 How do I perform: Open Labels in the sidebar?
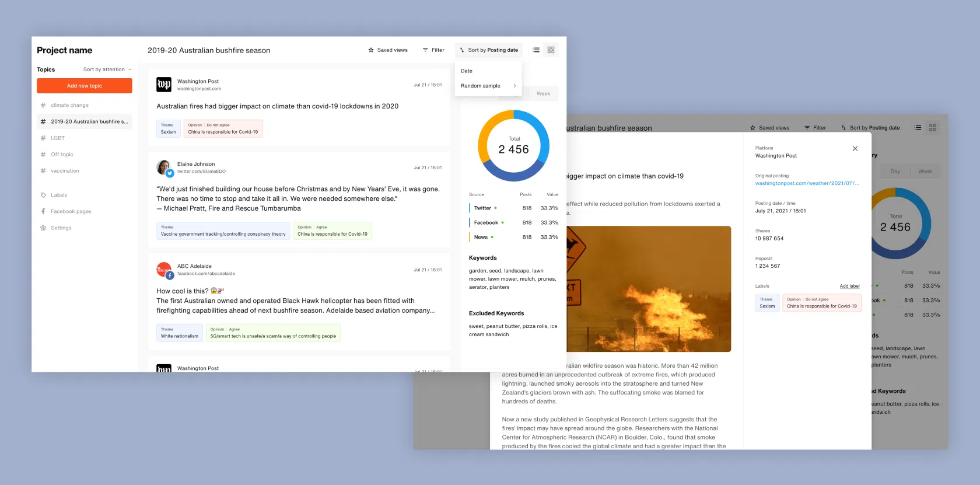59,196
